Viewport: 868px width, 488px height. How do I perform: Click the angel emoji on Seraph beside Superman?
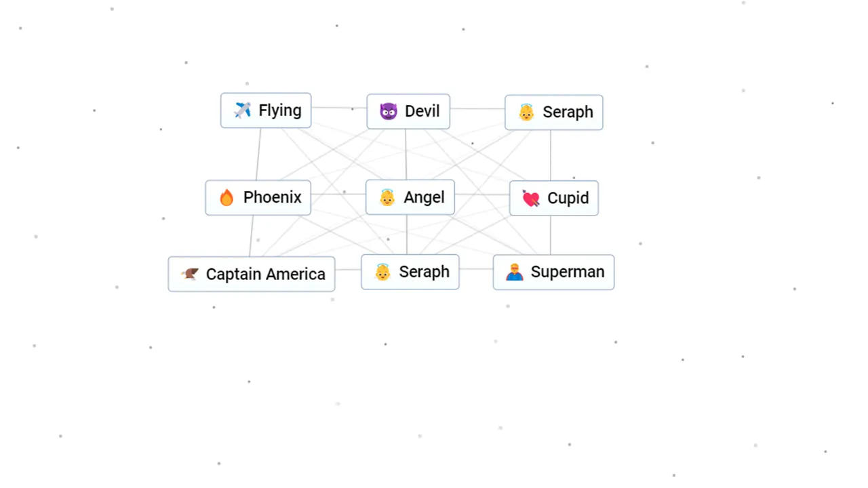point(382,272)
